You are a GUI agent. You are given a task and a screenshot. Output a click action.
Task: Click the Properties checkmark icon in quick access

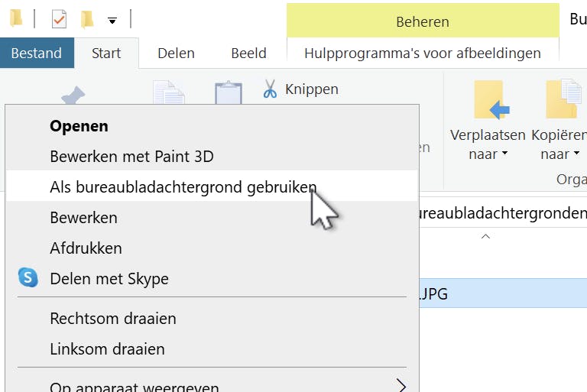[59, 18]
